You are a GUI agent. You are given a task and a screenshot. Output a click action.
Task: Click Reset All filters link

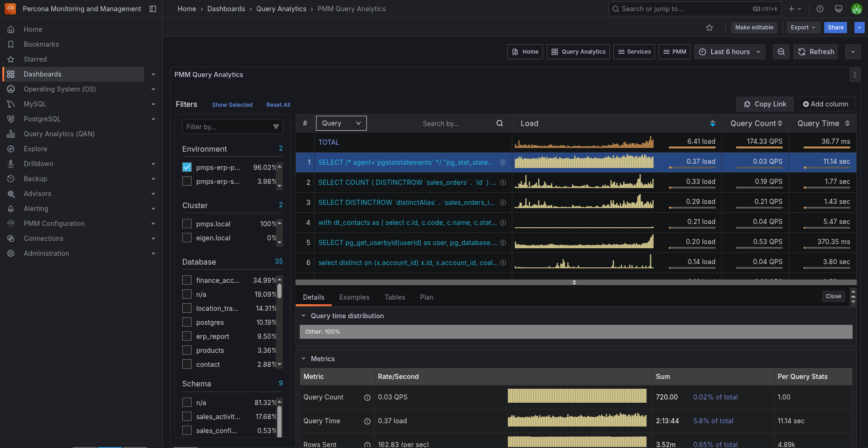(x=278, y=105)
